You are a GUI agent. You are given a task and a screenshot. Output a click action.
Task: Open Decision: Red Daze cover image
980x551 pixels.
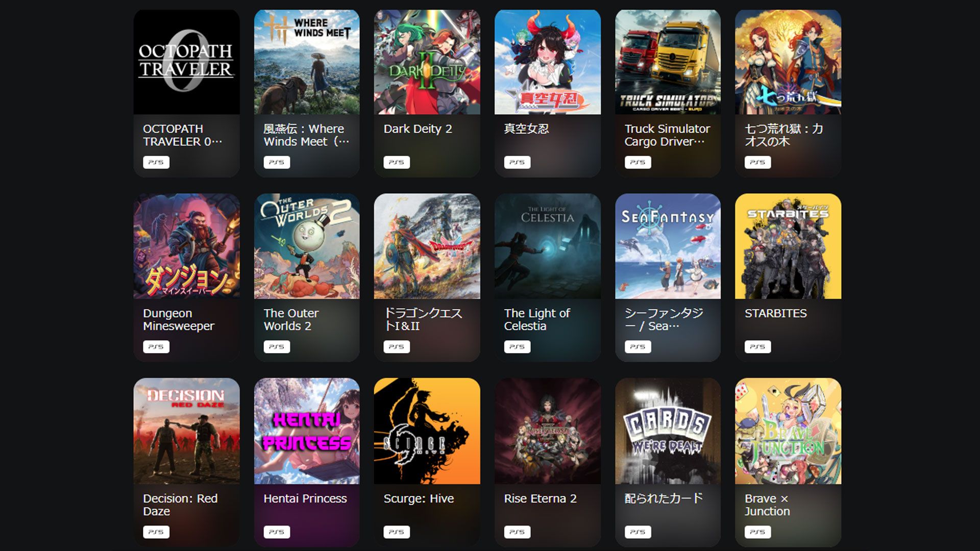coord(186,431)
